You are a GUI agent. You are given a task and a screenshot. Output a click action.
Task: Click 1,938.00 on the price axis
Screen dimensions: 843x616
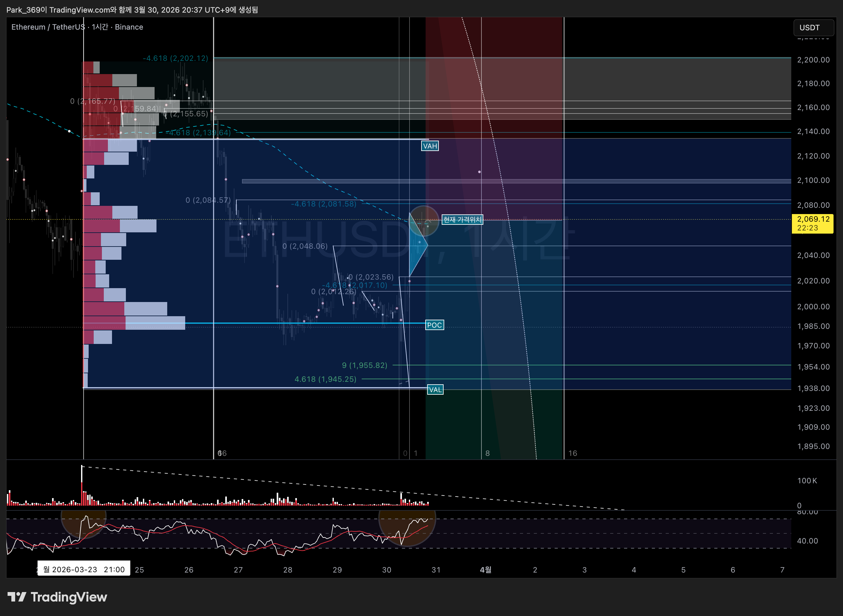click(813, 388)
